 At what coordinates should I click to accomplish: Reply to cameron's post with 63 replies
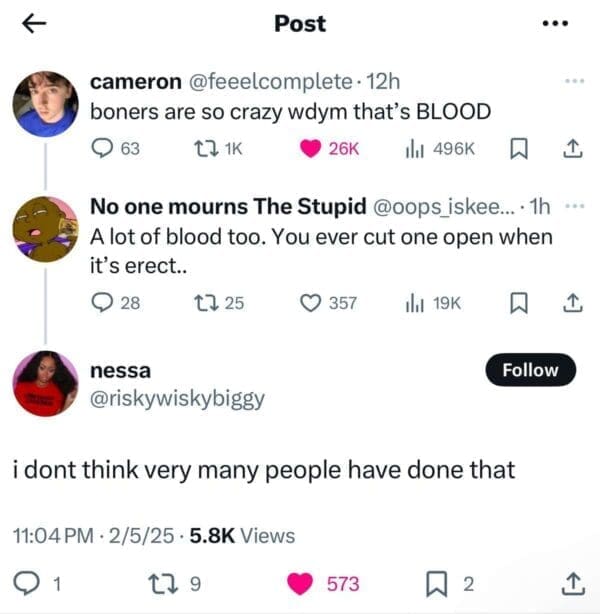[x=104, y=148]
